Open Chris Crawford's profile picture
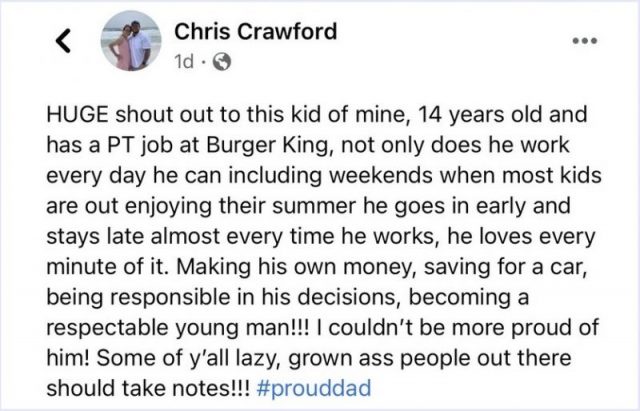Viewport: 640px width, 411px height. 131,41
